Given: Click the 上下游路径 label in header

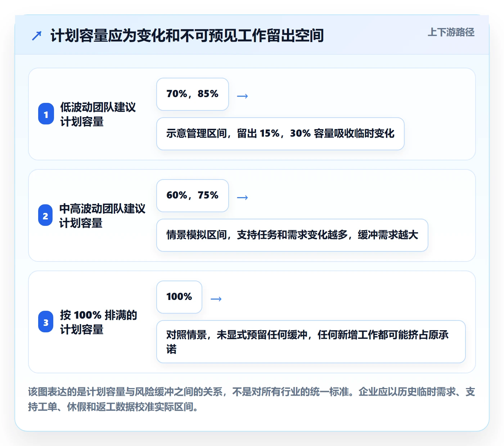Looking at the screenshot, I should pyautogui.click(x=451, y=32).
